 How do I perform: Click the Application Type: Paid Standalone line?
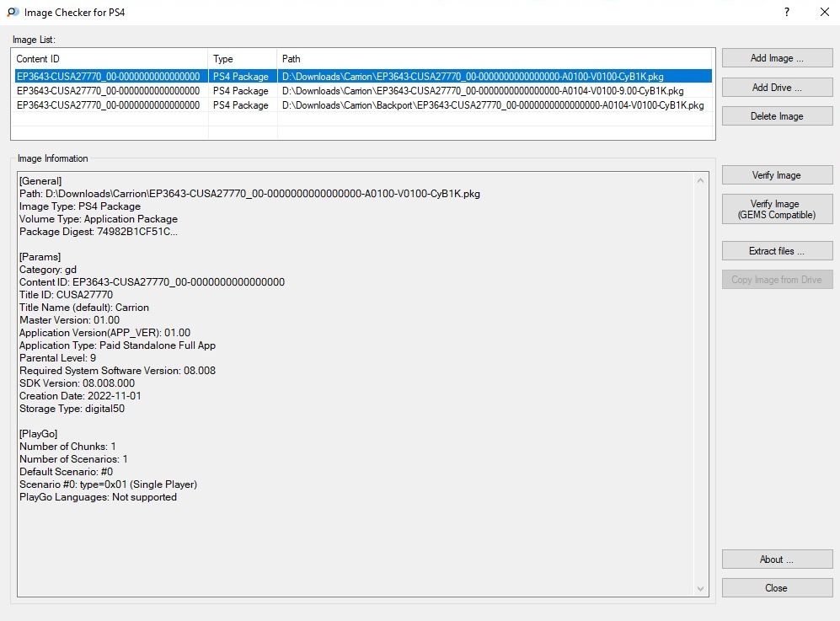[x=117, y=345]
